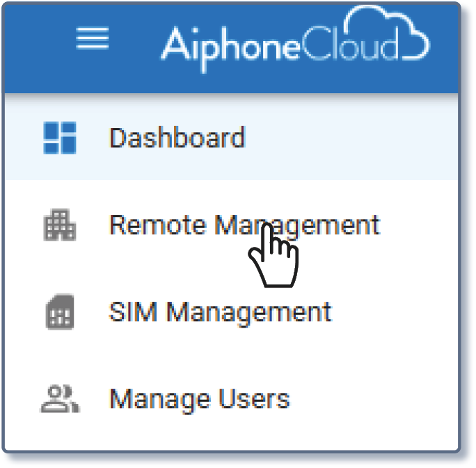Collapse the sidebar with the hamburger icon
The image size is (476, 468).
(92, 40)
